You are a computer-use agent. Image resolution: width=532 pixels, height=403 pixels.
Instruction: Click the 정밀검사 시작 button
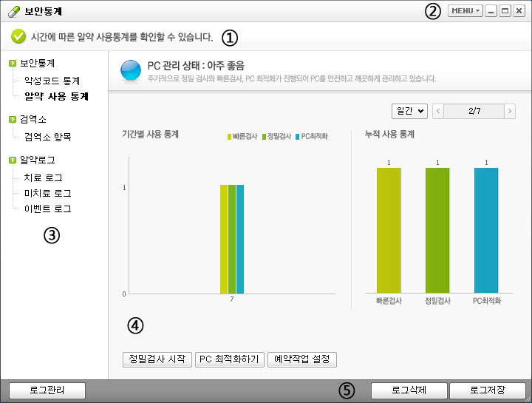(x=157, y=359)
